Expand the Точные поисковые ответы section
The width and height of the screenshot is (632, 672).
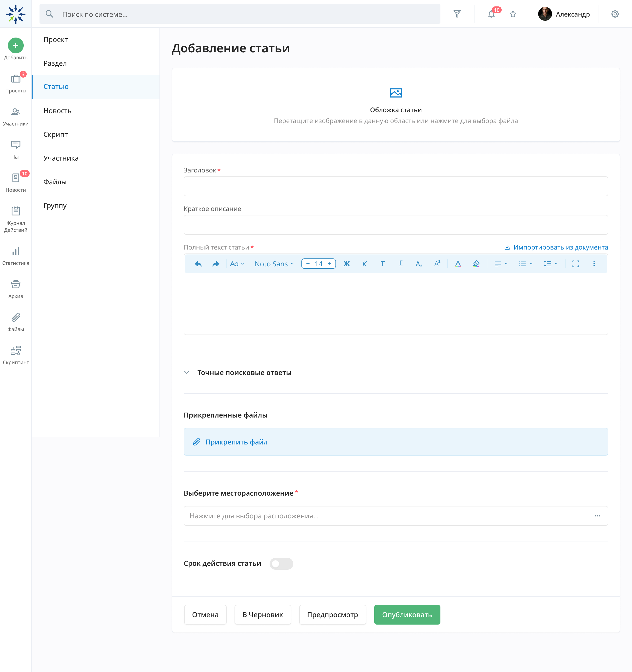(x=187, y=373)
